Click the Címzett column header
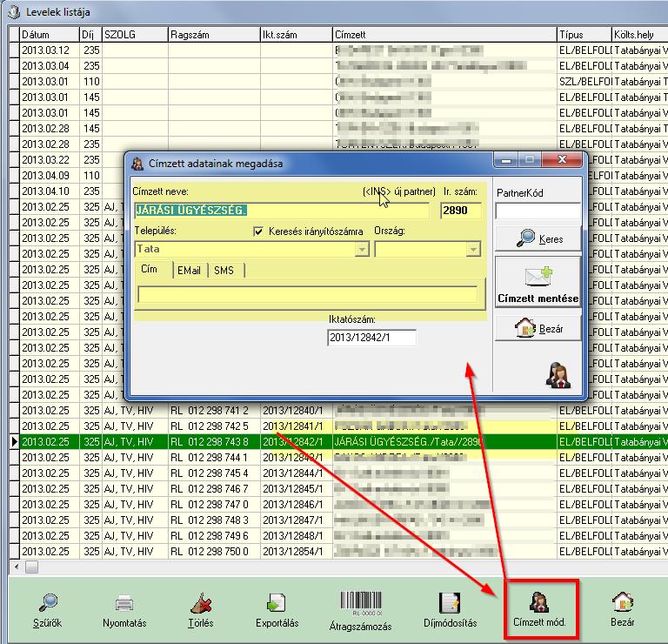Screen dimensions: 668x644 (444, 35)
